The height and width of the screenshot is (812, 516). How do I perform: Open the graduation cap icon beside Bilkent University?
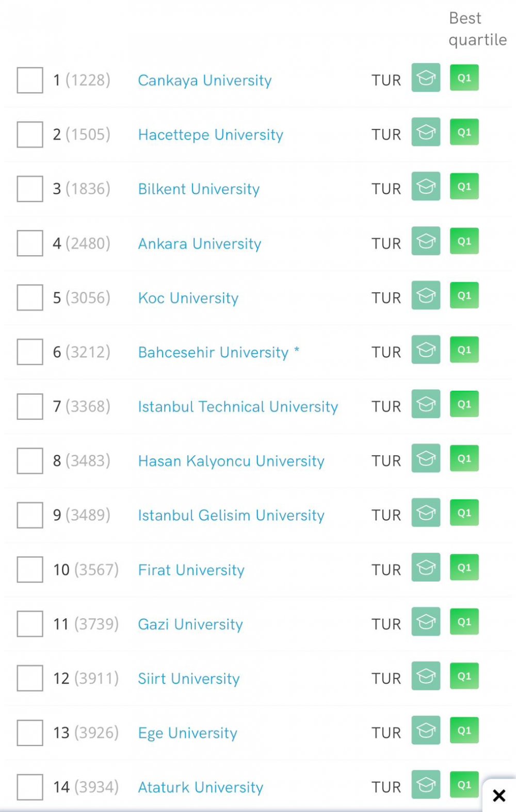coord(426,186)
